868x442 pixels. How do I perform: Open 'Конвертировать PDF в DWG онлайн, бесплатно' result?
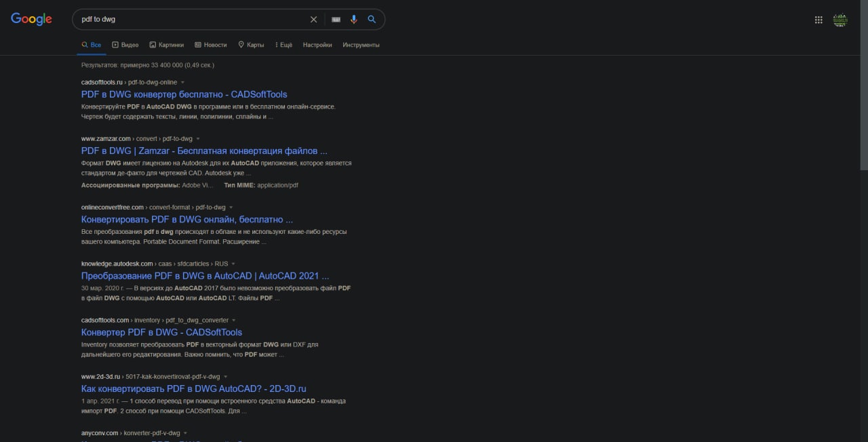187,220
